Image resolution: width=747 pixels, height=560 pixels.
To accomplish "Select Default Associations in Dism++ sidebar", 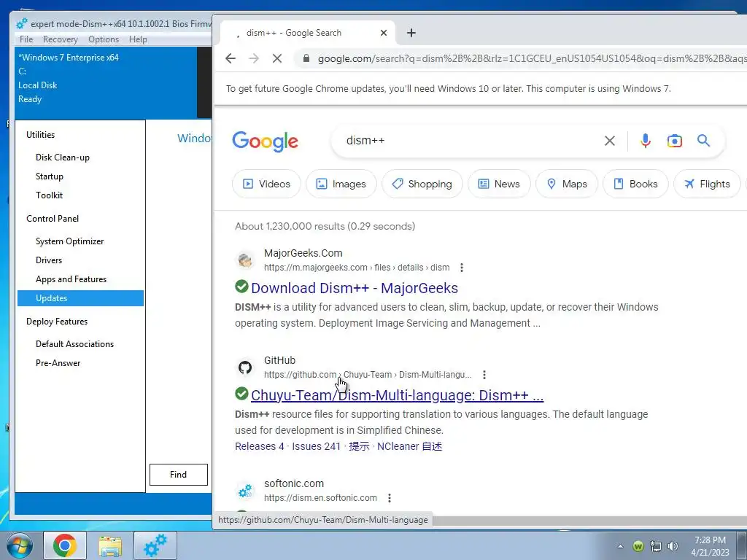I will pyautogui.click(x=75, y=344).
